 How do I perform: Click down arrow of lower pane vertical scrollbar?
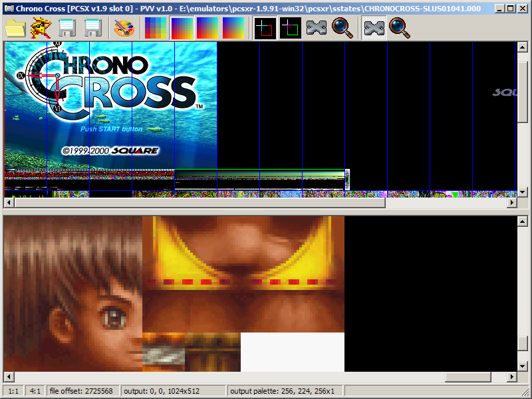[x=524, y=366]
